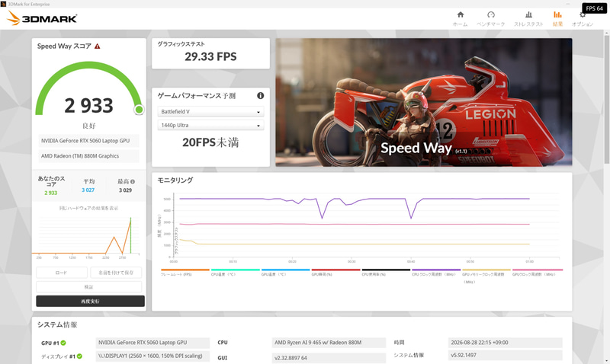Click the AMD Ryzen AI 9 465 CPU field
Image resolution: width=610 pixels, height=364 pixels.
click(329, 343)
